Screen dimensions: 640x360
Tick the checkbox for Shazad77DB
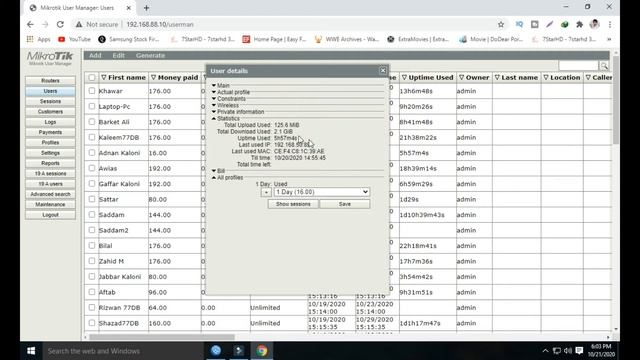[92, 323]
